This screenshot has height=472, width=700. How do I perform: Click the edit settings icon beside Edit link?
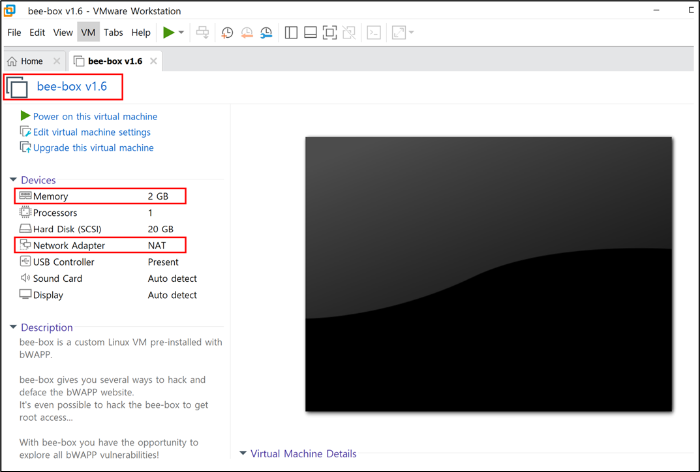tap(25, 132)
